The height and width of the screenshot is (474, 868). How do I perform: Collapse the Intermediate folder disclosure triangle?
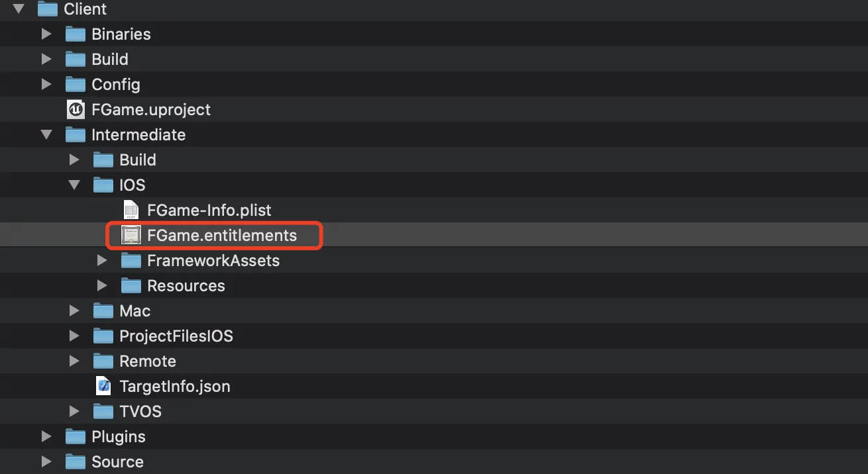point(46,134)
